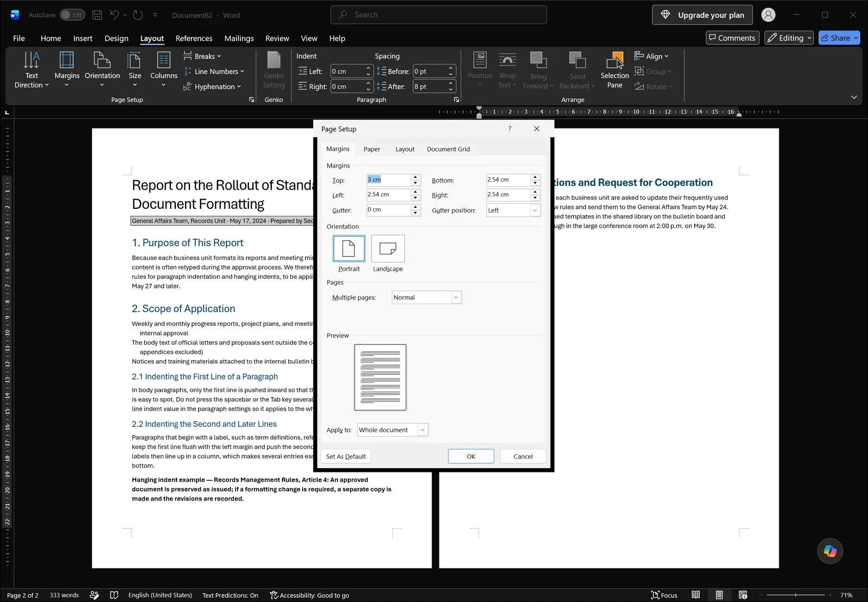This screenshot has width=868, height=602.
Task: Open the File menu
Action: [19, 38]
